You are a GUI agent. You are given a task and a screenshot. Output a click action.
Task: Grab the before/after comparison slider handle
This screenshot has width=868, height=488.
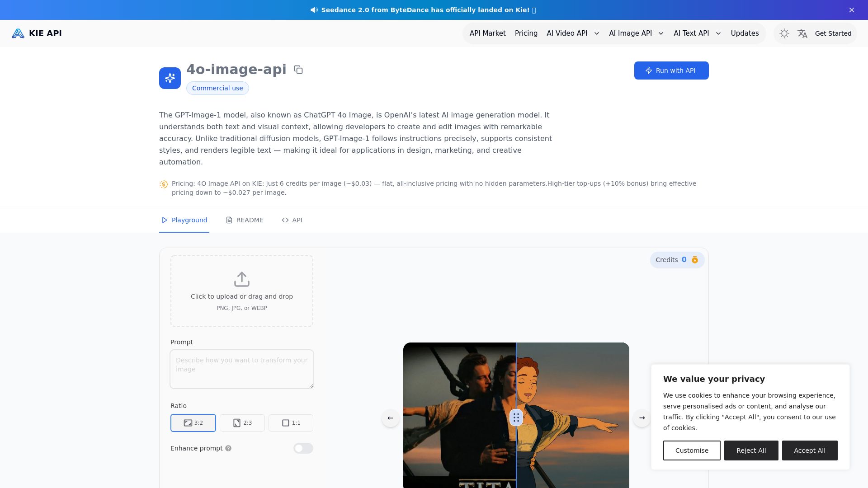(516, 418)
